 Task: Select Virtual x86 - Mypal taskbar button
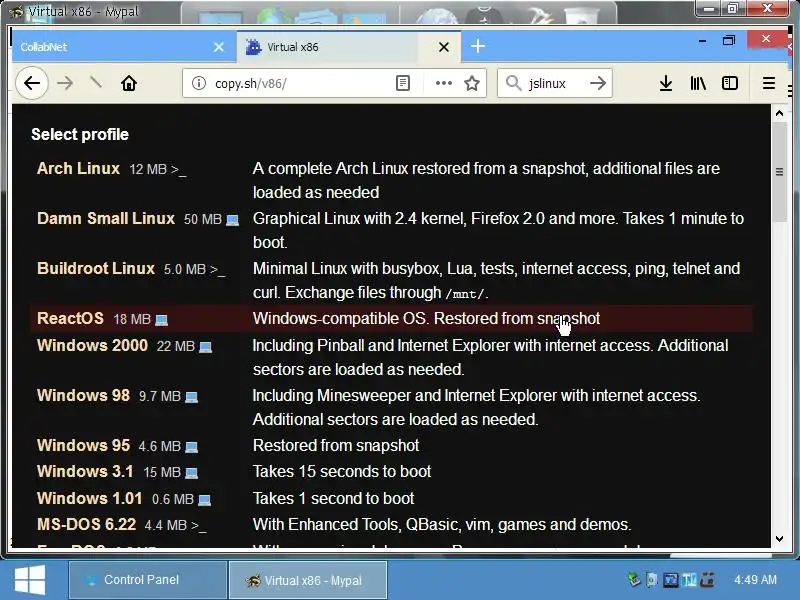(x=308, y=580)
